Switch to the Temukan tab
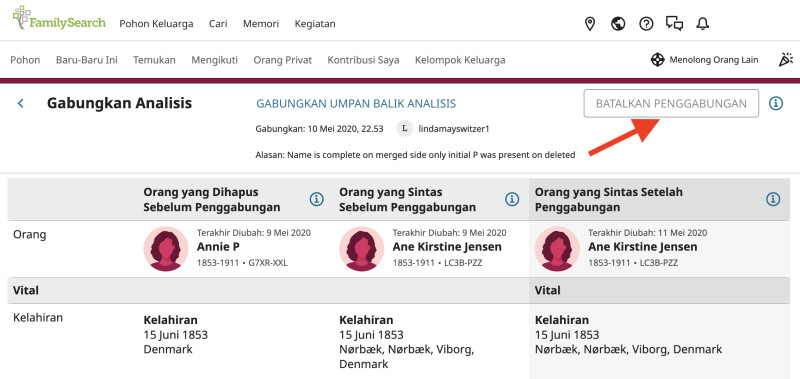This screenshot has height=379, width=800. [x=154, y=60]
